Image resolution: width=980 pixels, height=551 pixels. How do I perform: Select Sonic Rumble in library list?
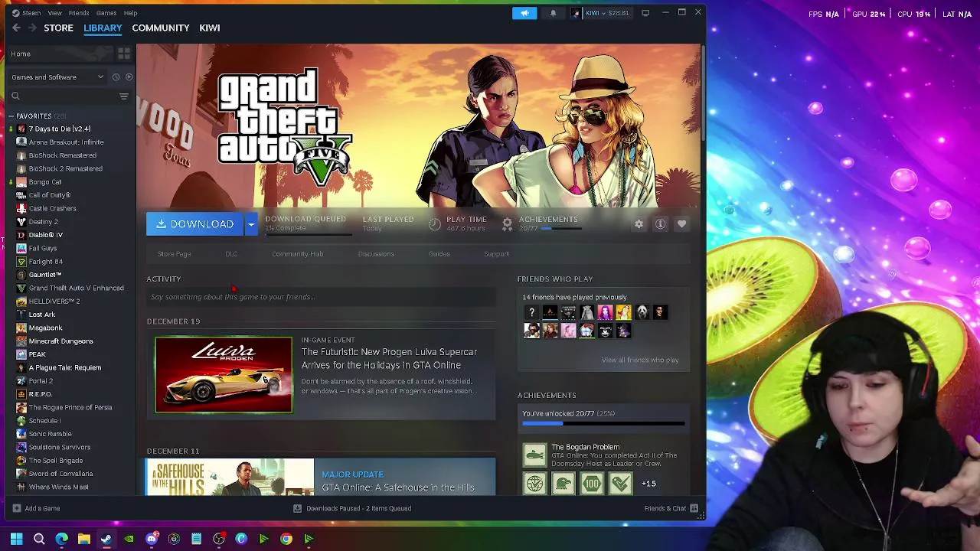coord(50,434)
